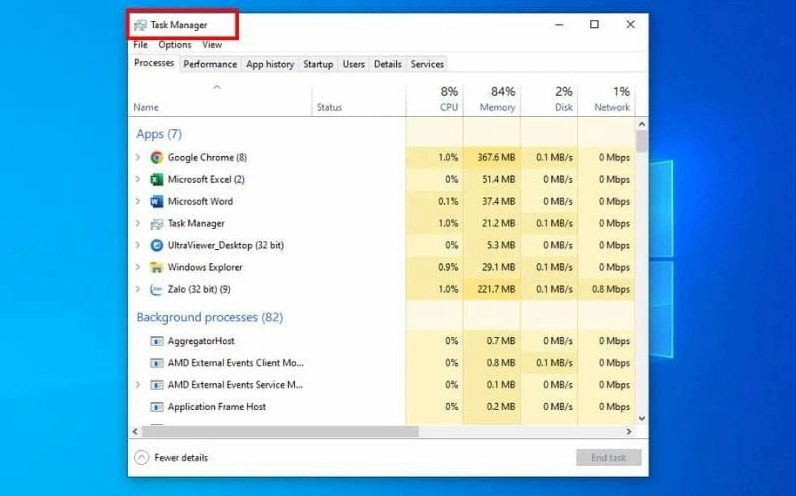The height and width of the screenshot is (496, 796).
Task: Click the Application Frame Host icon
Action: click(156, 407)
